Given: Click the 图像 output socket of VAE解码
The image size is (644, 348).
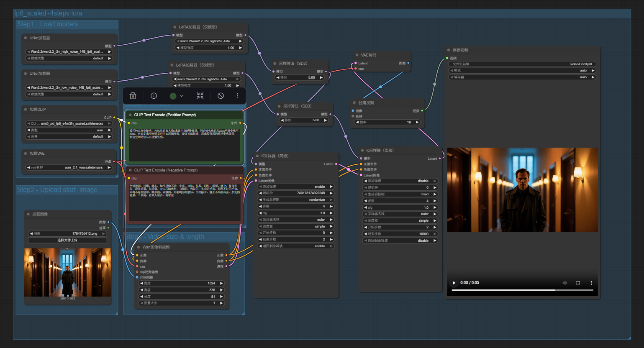Looking at the screenshot, I should click(408, 63).
